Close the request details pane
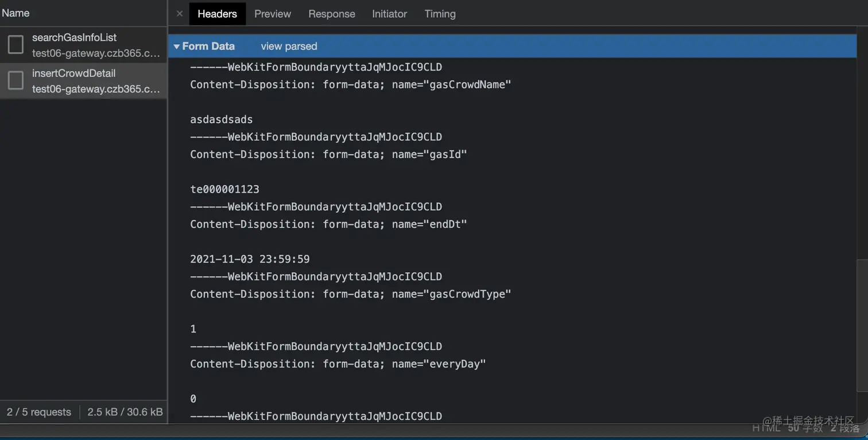This screenshot has width=868, height=440. [x=179, y=14]
